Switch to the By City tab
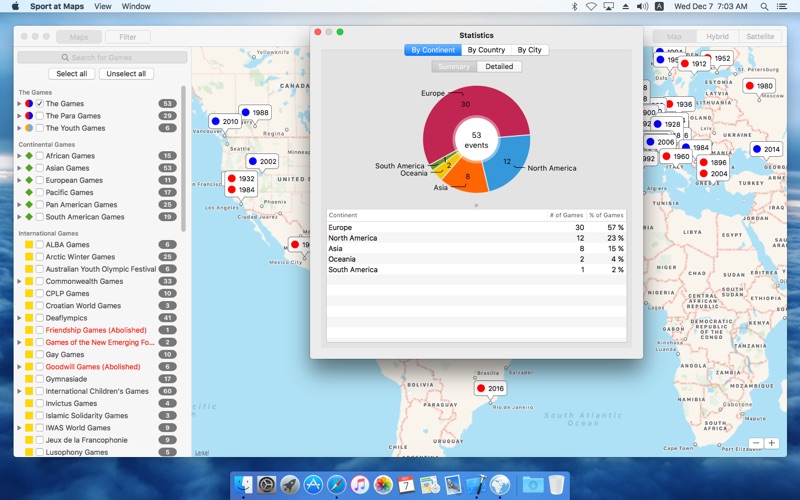 [530, 50]
